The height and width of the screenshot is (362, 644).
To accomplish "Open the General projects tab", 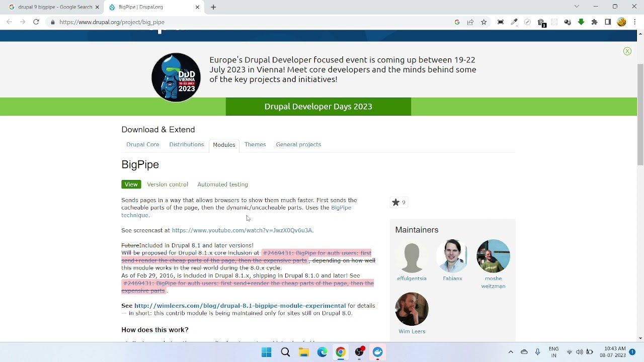I will [298, 144].
